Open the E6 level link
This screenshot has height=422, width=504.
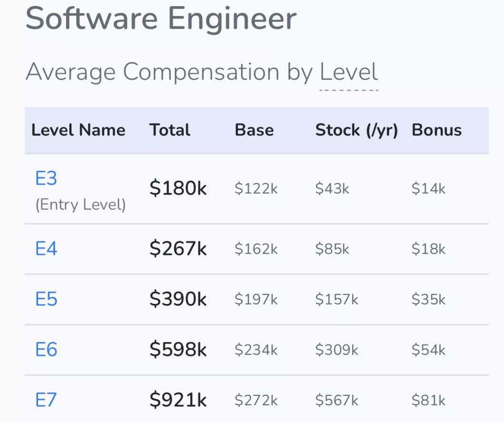tap(46, 350)
